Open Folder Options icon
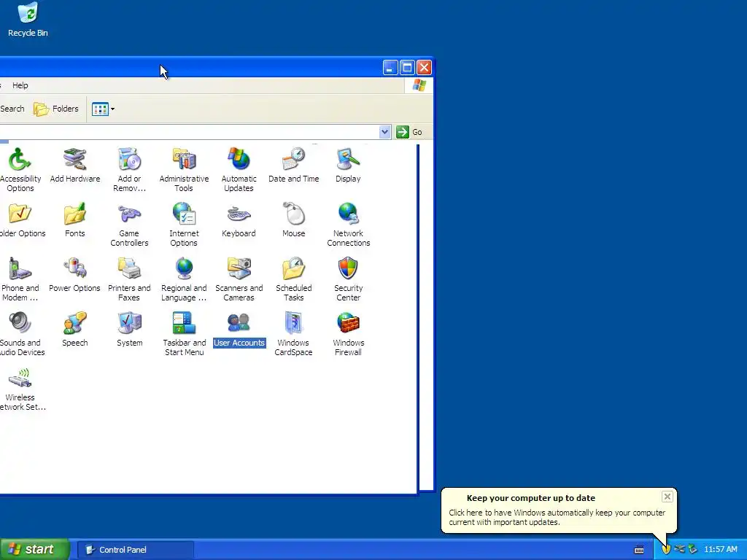747x560 pixels. (x=21, y=219)
